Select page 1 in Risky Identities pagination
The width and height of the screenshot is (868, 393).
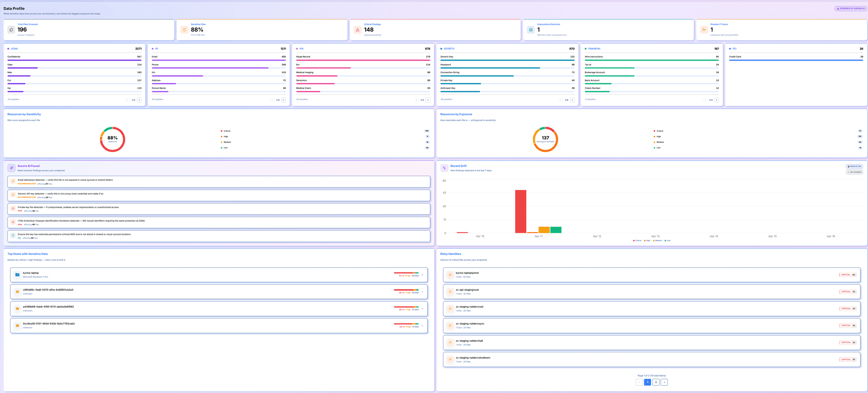[x=647, y=382]
